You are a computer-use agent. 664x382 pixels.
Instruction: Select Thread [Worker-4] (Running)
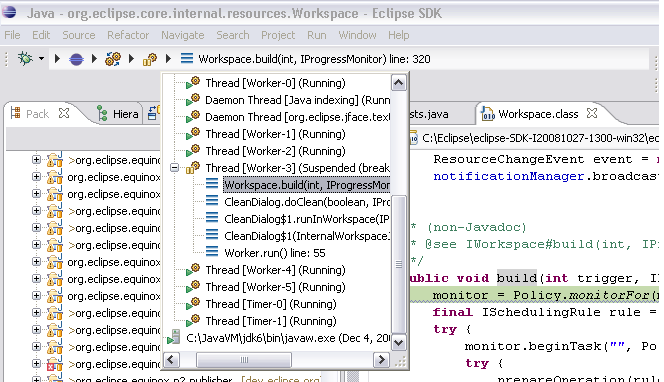click(x=275, y=270)
